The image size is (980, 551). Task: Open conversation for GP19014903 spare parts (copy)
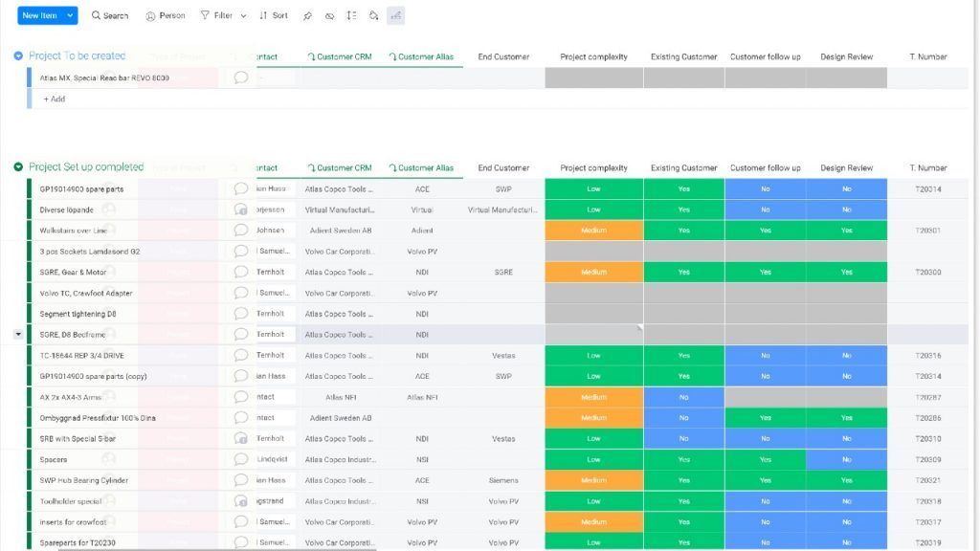[240, 376]
